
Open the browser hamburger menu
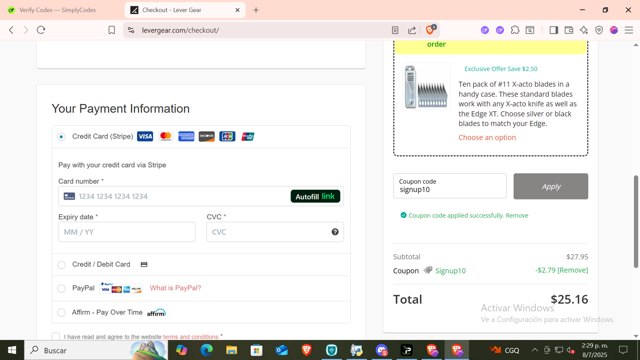coord(629,30)
